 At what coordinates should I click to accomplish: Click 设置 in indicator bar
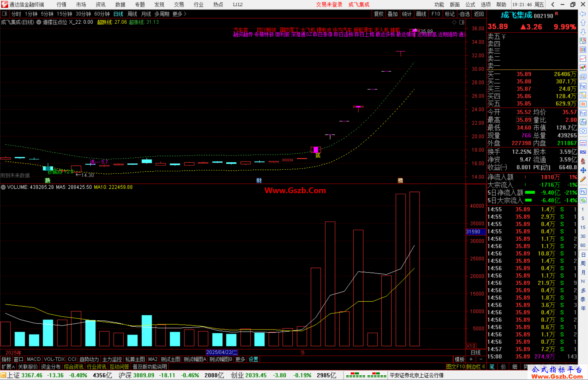click(x=253, y=359)
